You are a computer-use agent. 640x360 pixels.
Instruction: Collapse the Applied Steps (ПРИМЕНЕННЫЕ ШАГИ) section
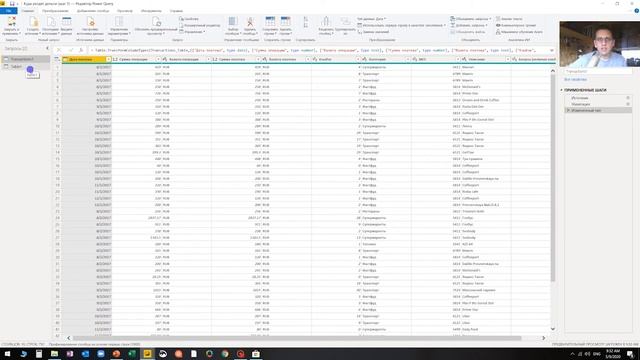(x=562, y=90)
